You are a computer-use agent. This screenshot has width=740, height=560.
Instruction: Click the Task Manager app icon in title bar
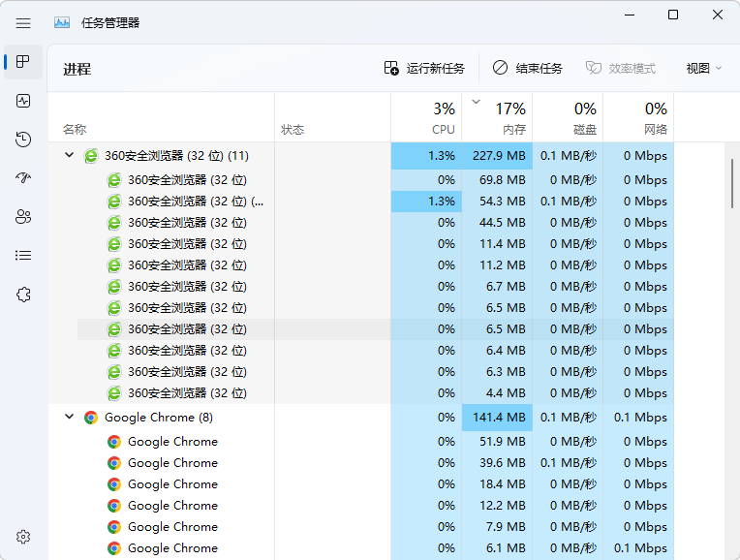tap(62, 22)
